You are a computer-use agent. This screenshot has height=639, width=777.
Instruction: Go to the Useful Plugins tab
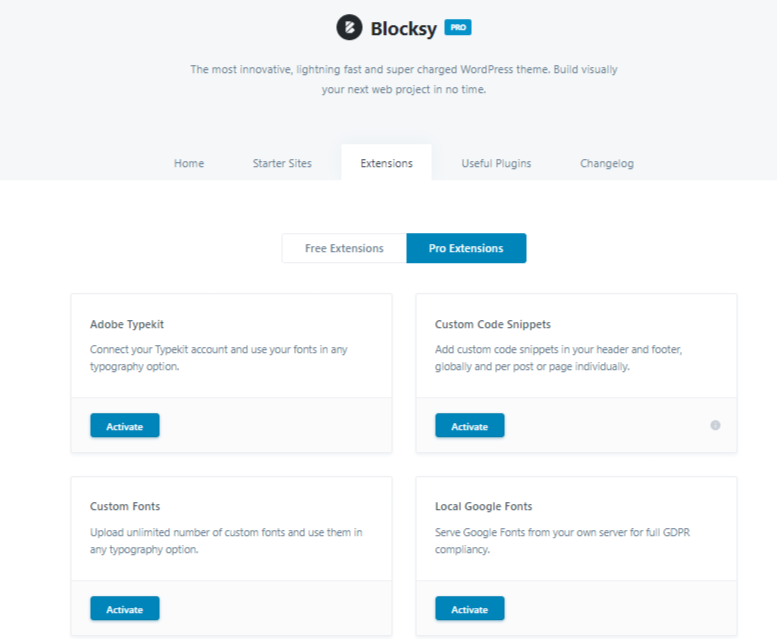point(496,163)
